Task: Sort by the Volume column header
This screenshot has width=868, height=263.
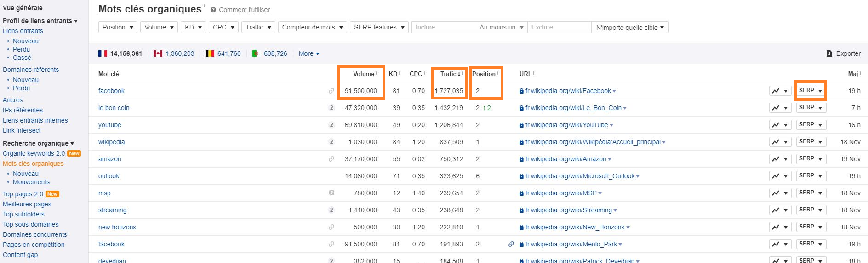Action: (364, 74)
